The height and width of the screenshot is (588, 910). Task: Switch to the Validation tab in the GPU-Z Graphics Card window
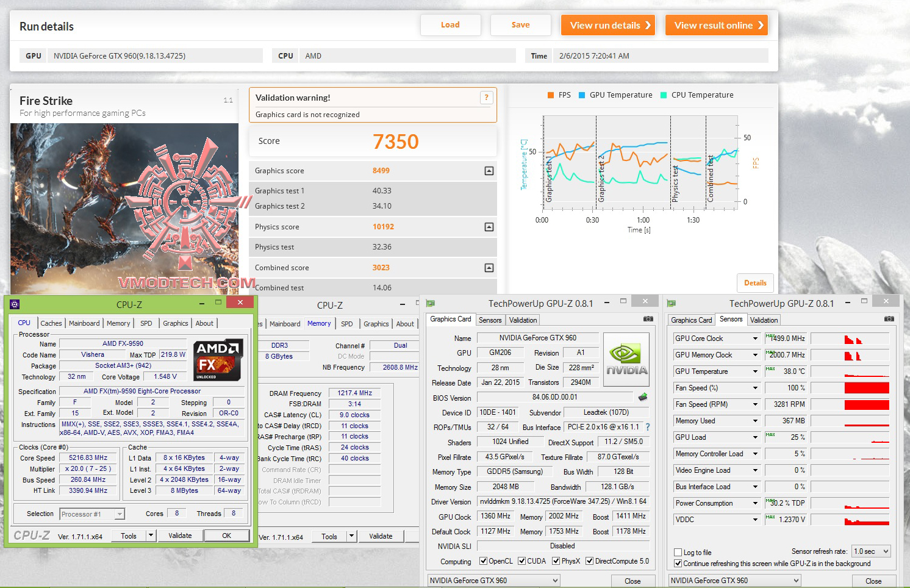pyautogui.click(x=523, y=320)
